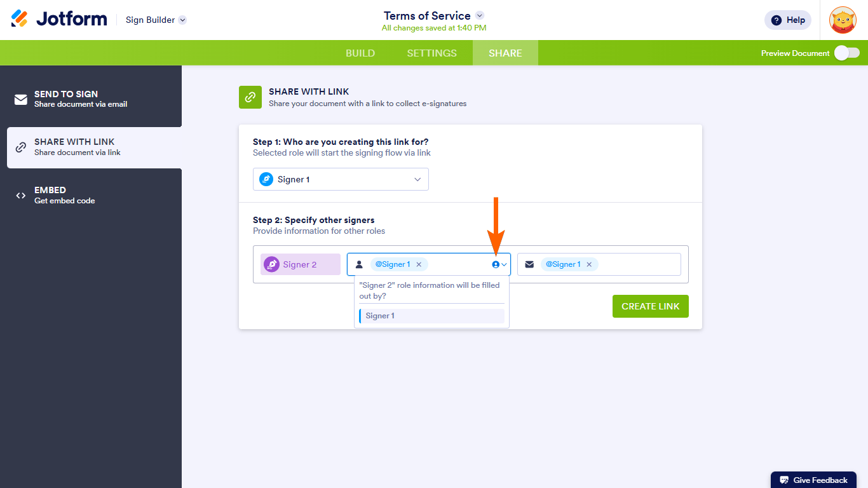
Task: Open the Settings tab
Action: [x=432, y=53]
